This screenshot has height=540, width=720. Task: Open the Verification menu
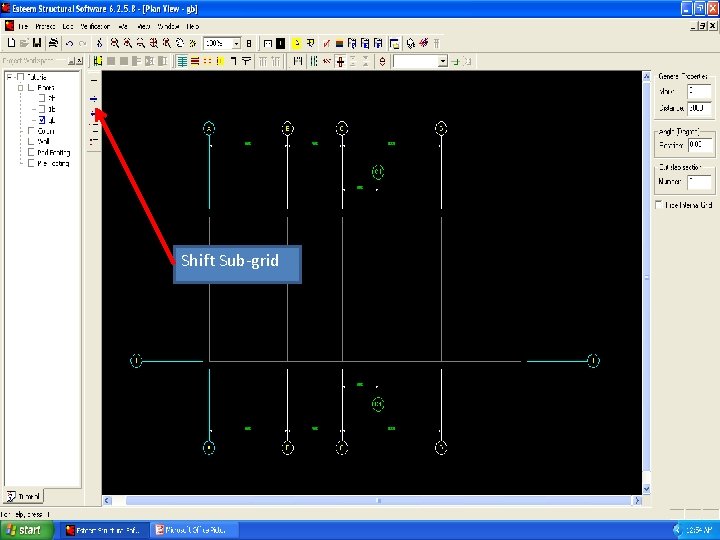click(95, 26)
